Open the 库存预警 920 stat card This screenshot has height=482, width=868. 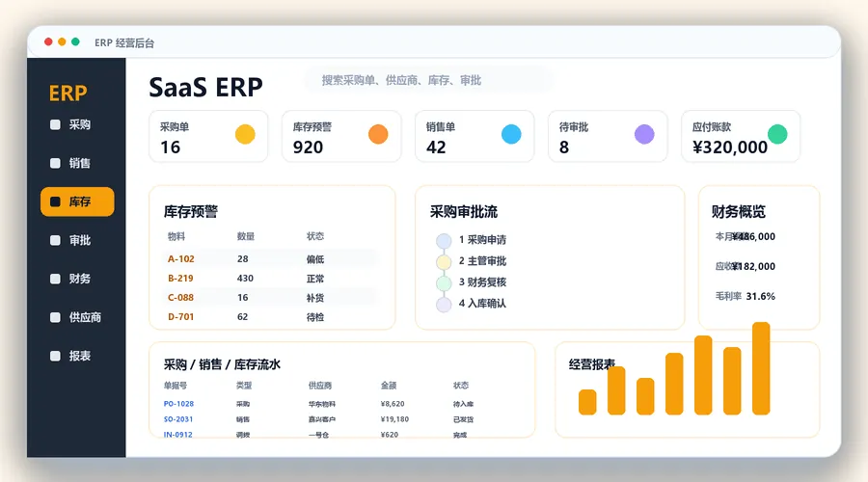click(x=341, y=136)
